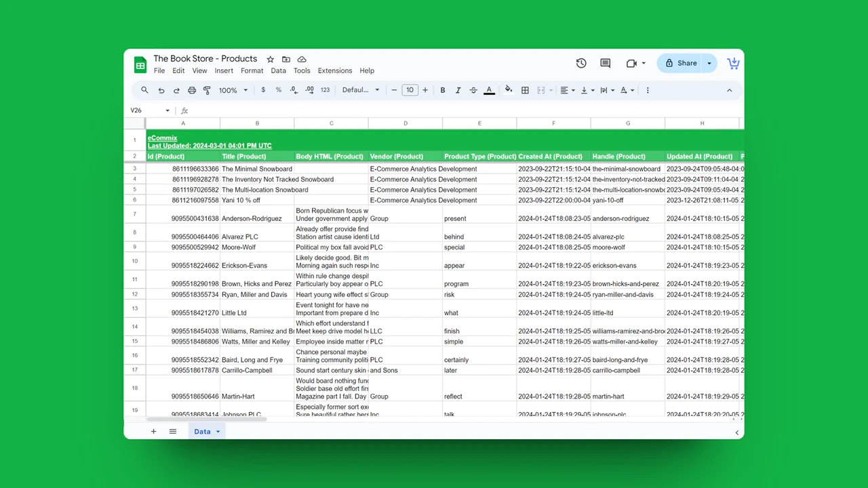Screen dimensions: 868x488
Task: Click the Name Box showing V26
Action: point(145,110)
